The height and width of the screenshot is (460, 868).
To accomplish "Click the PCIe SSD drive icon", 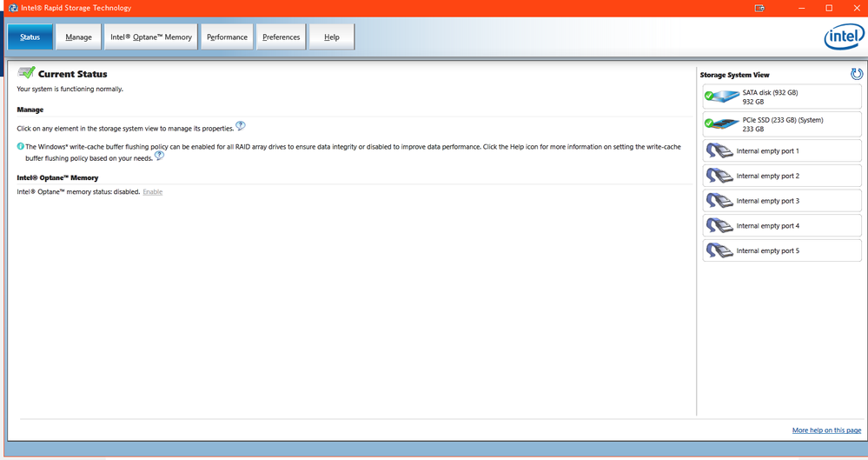I will click(x=722, y=123).
